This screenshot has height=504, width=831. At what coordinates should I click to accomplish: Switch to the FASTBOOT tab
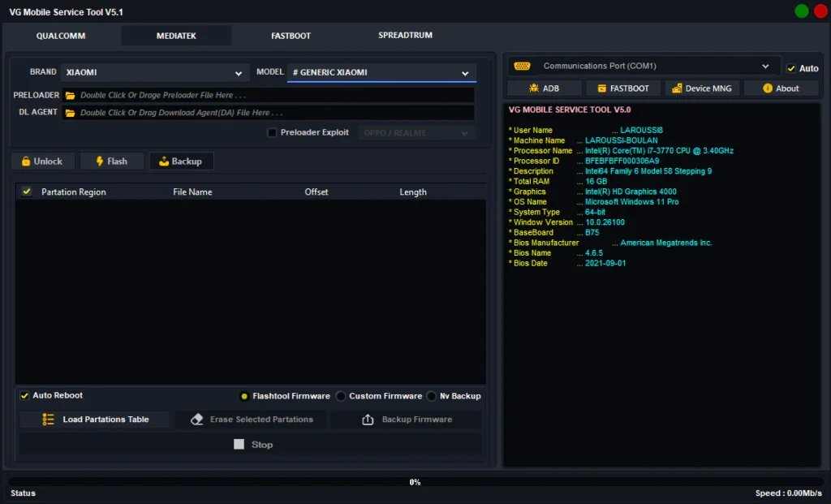[291, 36]
